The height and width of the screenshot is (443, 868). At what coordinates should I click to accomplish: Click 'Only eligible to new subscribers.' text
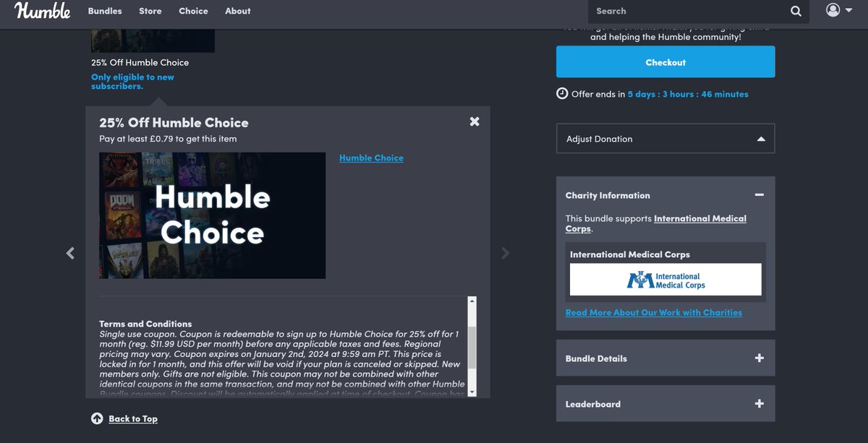[132, 82]
